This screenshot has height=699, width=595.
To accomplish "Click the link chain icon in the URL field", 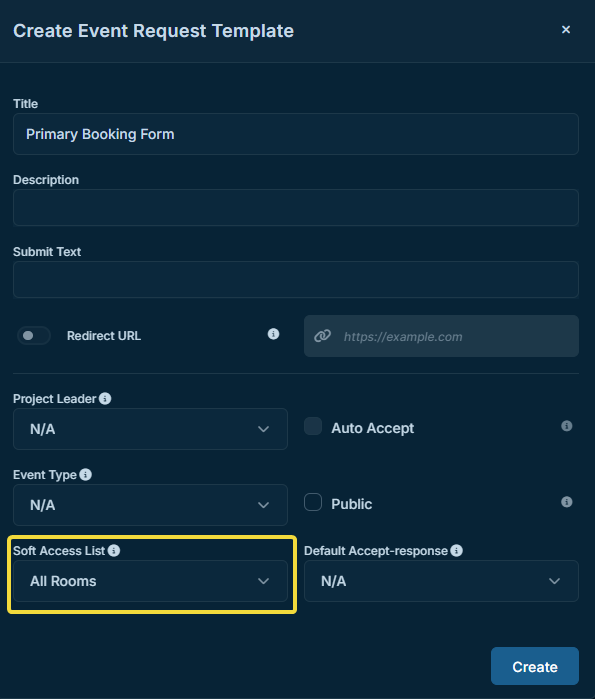I will 322,336.
